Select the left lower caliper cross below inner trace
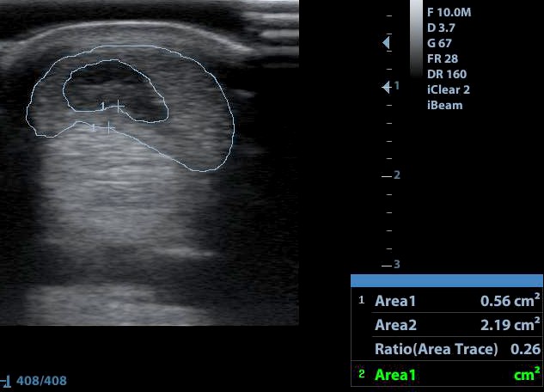The width and height of the screenshot is (544, 392). [x=95, y=128]
